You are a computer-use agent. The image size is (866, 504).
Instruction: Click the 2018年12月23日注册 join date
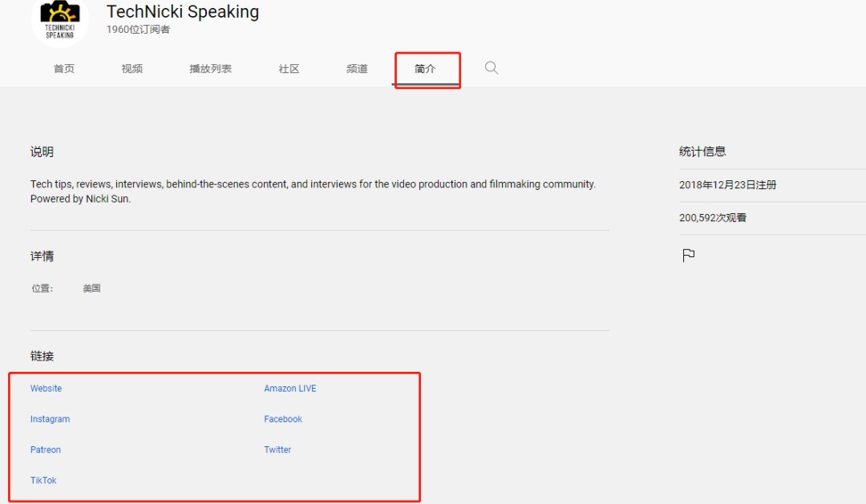pos(727,185)
